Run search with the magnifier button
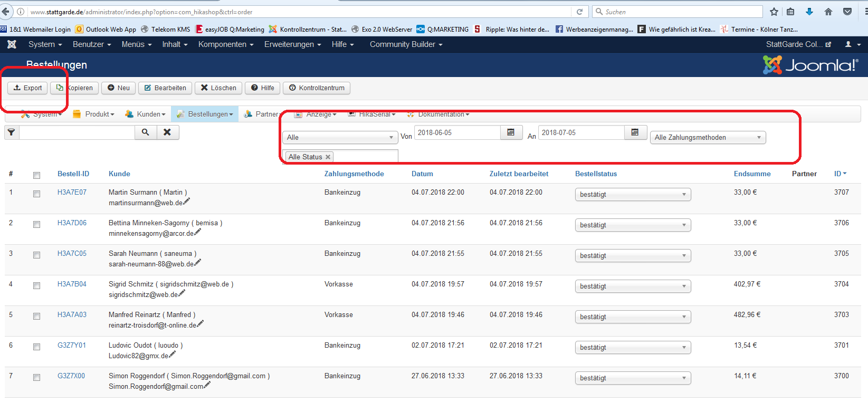The height and width of the screenshot is (402, 868). tap(146, 132)
